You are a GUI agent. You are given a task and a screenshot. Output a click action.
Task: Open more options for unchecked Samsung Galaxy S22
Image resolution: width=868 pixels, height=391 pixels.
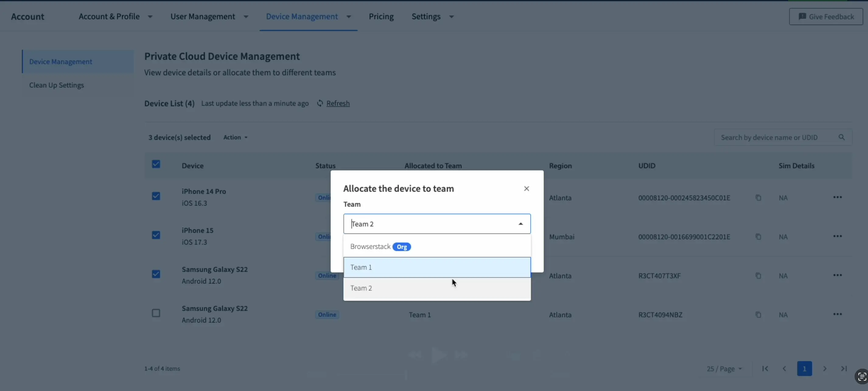[837, 315]
